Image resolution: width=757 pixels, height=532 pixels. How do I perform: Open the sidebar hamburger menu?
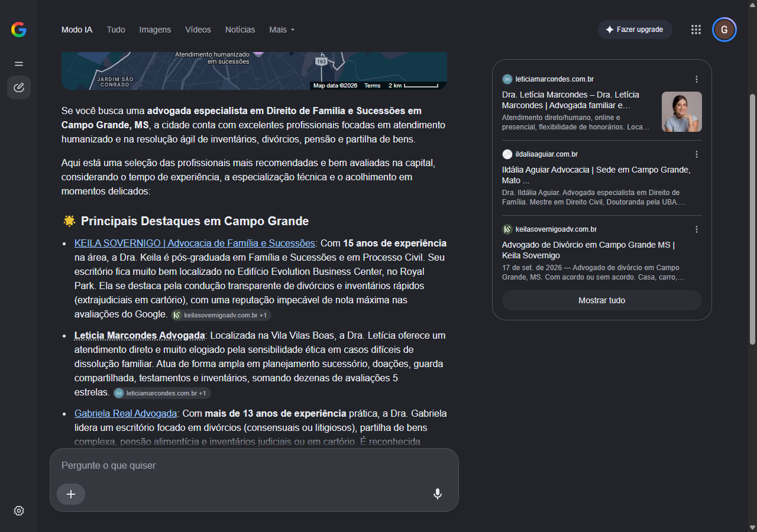(19, 64)
